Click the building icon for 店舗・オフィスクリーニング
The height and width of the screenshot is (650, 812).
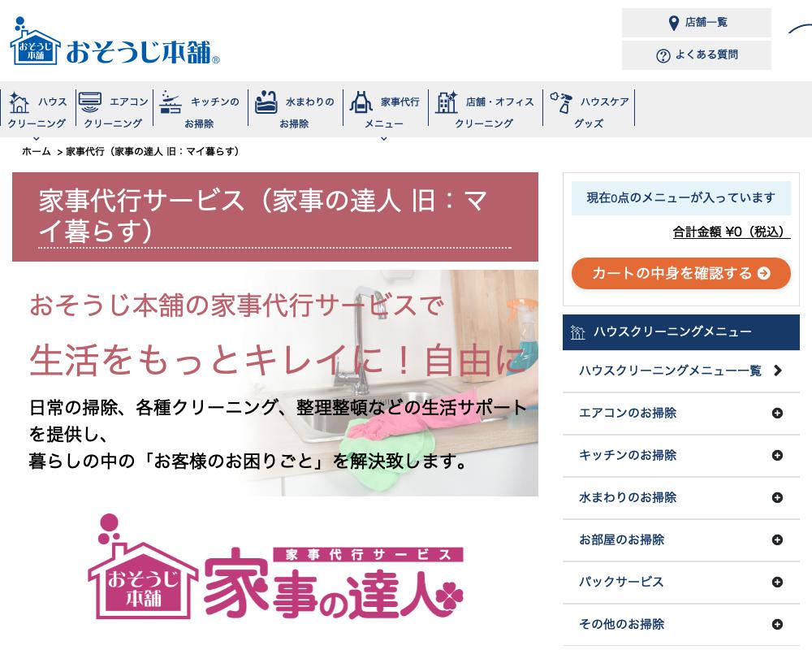447,102
